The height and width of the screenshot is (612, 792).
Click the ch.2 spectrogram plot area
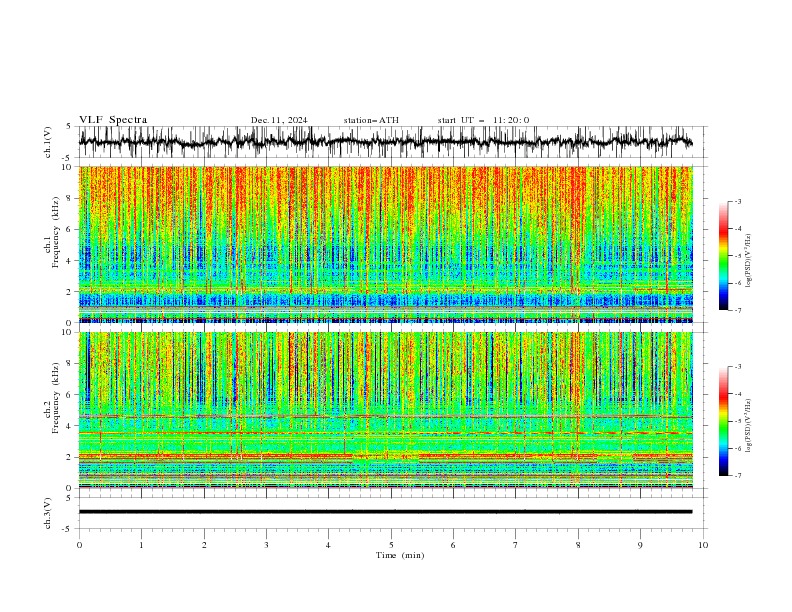click(386, 410)
